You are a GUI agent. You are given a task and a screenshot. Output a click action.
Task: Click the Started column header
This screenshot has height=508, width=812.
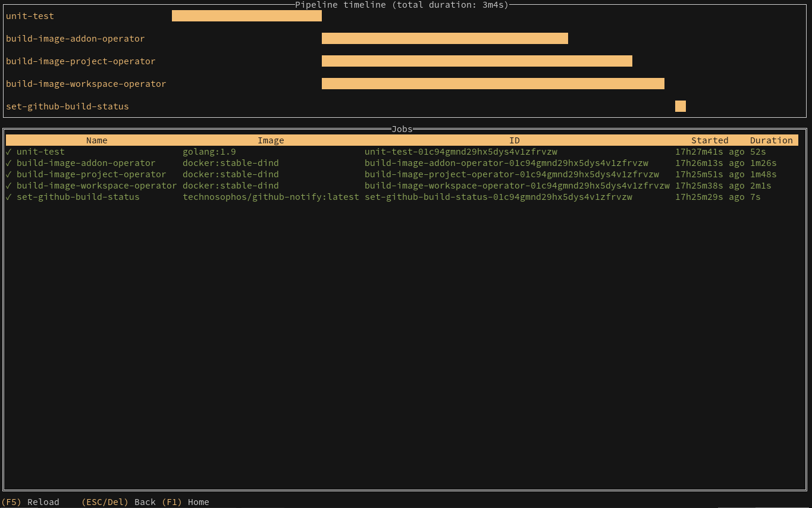pyautogui.click(x=710, y=140)
